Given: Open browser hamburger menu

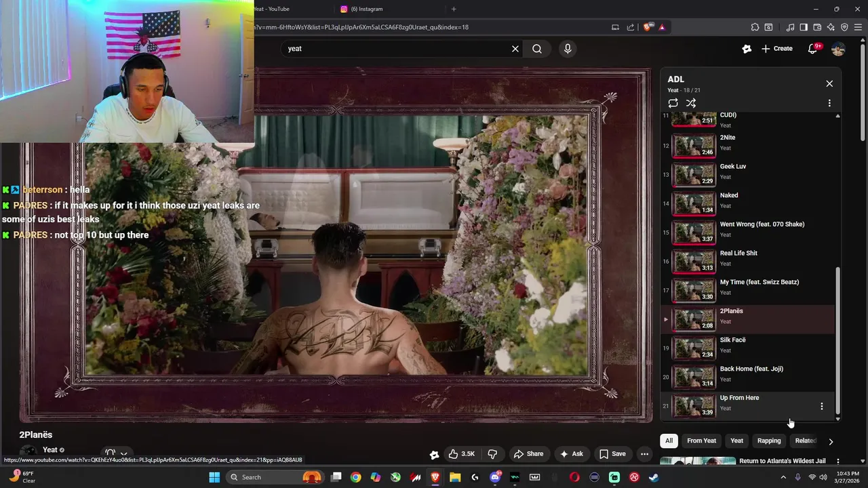Looking at the screenshot, I should pyautogui.click(x=858, y=27).
